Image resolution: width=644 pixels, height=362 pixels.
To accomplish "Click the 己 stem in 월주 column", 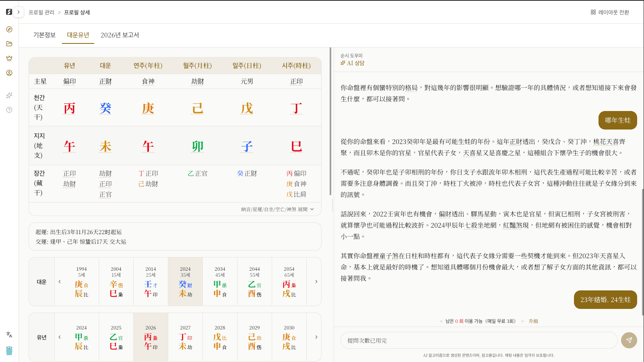I will point(198,108).
